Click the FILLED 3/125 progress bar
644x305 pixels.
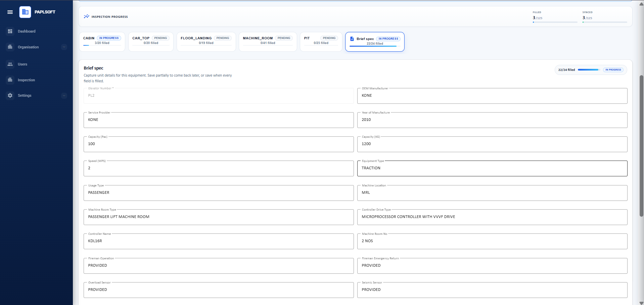[555, 22]
